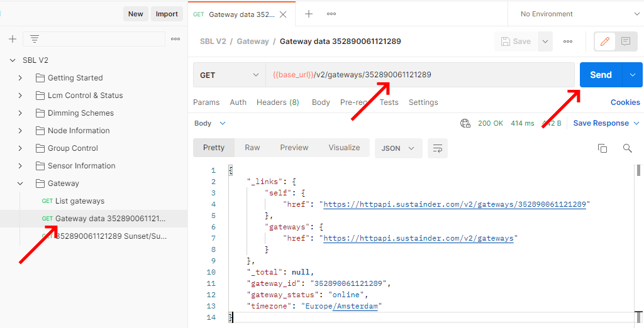
Task: Collapse the Gateway folder
Action: (x=20, y=183)
